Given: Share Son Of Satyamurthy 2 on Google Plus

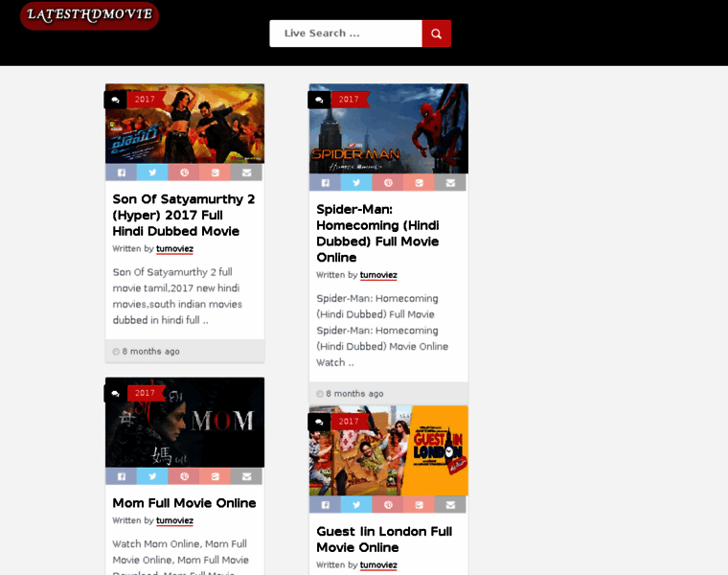Looking at the screenshot, I should (x=215, y=172).
